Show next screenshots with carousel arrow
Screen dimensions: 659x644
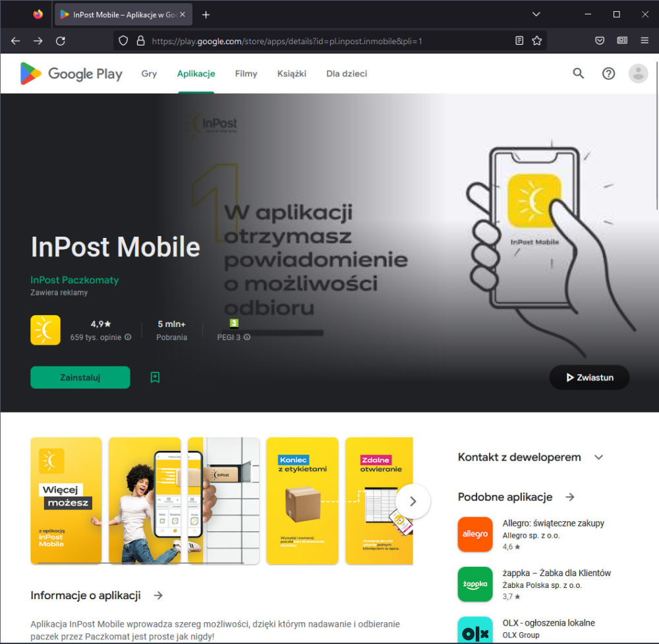(413, 501)
